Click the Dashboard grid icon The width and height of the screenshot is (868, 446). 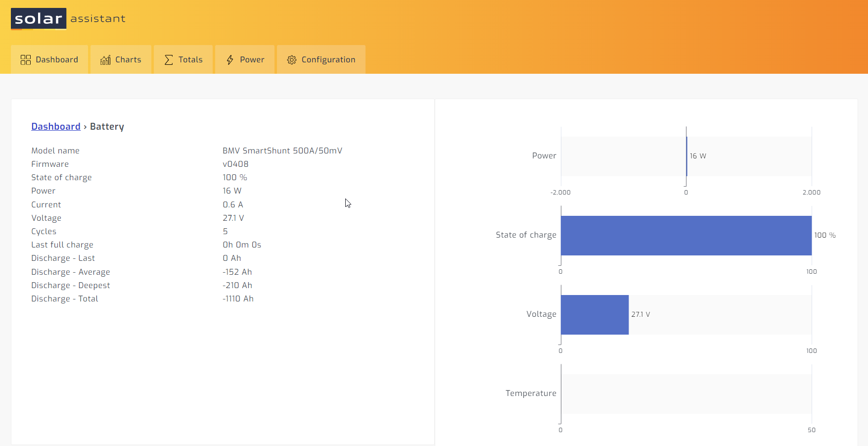click(26, 60)
